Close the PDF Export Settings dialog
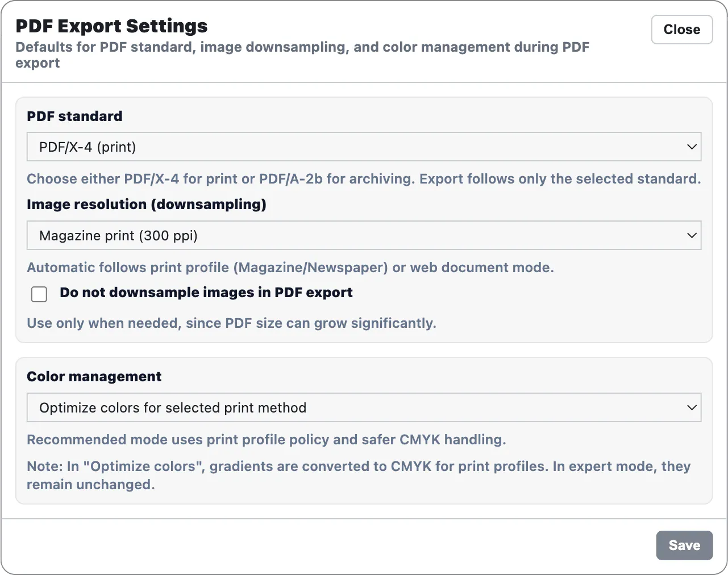728x575 pixels. 681,30
